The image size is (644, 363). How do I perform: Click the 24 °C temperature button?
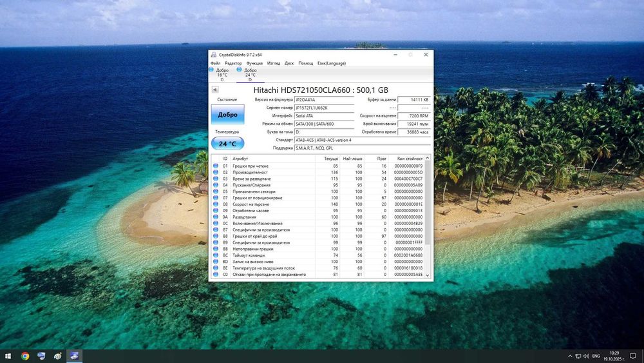227,144
